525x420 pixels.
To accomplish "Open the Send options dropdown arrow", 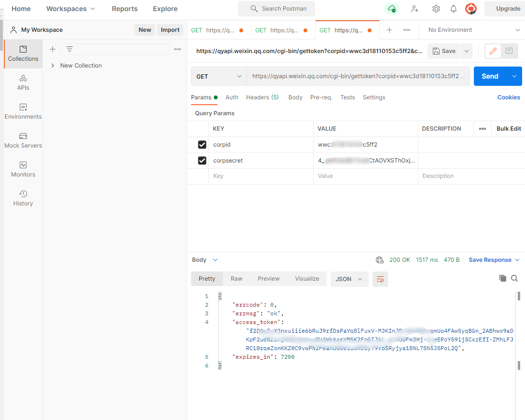I will tap(514, 76).
